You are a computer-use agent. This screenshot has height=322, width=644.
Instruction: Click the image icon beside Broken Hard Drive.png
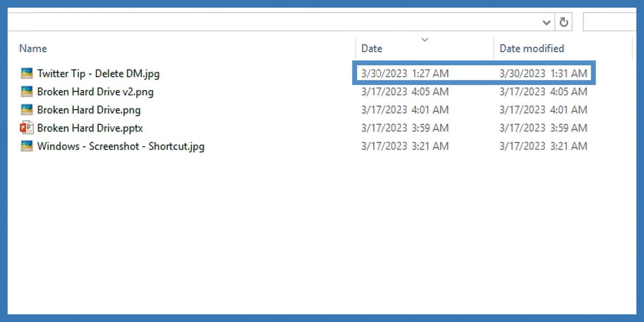coord(26,109)
